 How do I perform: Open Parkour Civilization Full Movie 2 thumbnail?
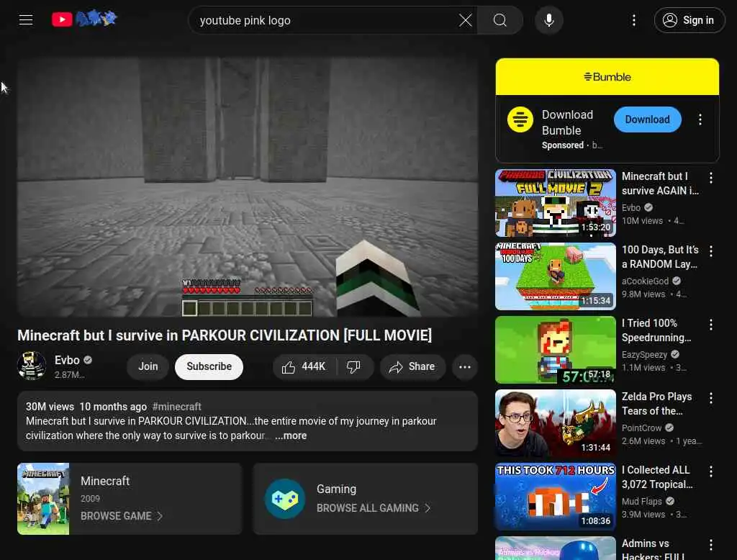(x=555, y=203)
